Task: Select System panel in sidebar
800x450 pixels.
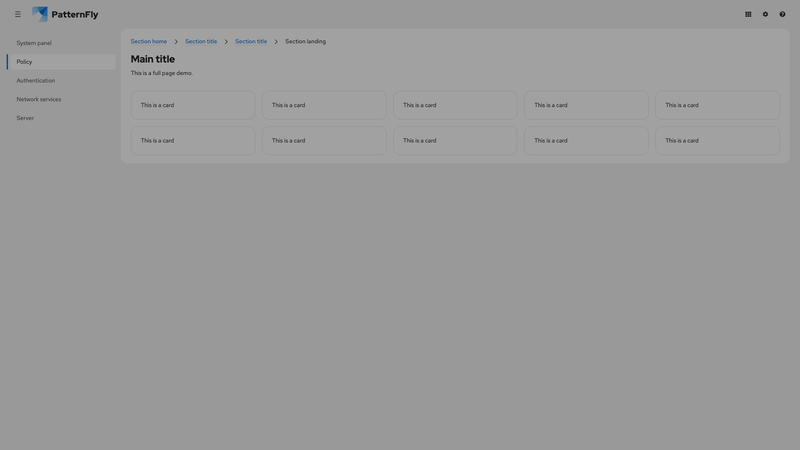Action: [61, 43]
